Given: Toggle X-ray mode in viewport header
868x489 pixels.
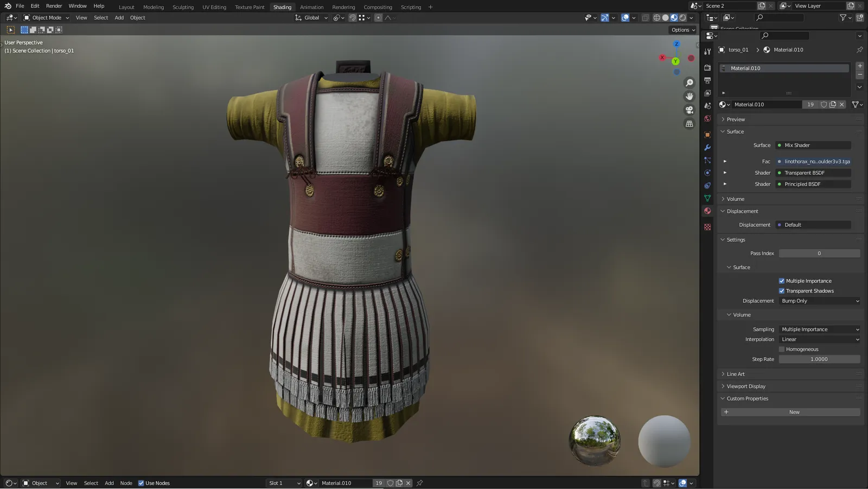Looking at the screenshot, I should click(645, 17).
